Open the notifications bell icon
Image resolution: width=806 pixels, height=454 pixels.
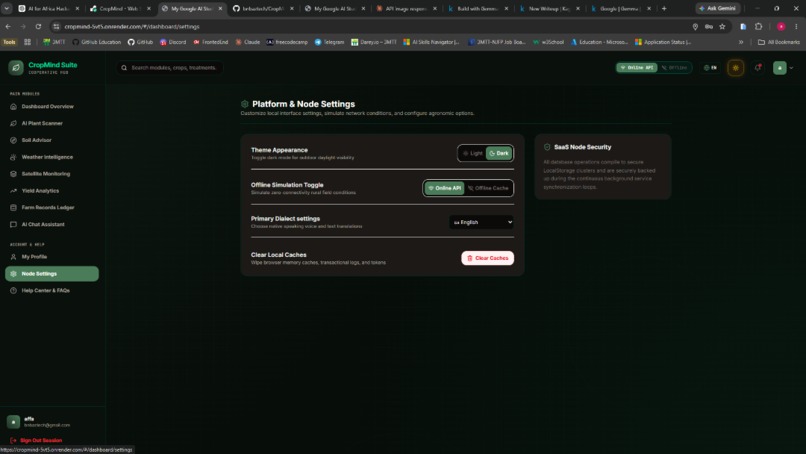[758, 67]
